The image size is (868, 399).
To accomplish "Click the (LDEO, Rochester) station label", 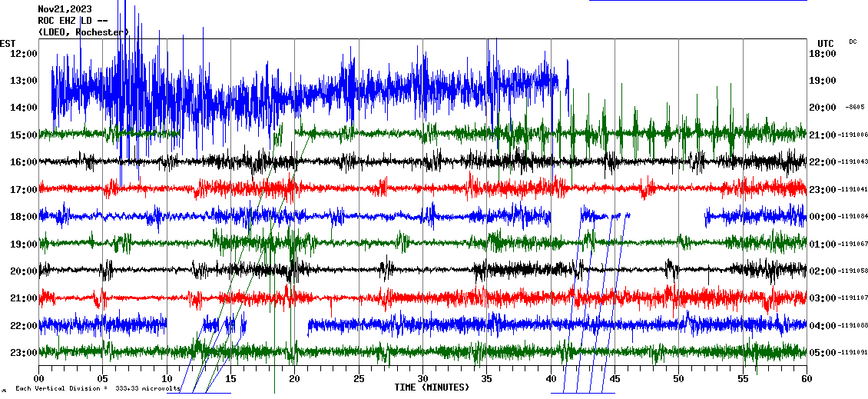I will point(83,32).
